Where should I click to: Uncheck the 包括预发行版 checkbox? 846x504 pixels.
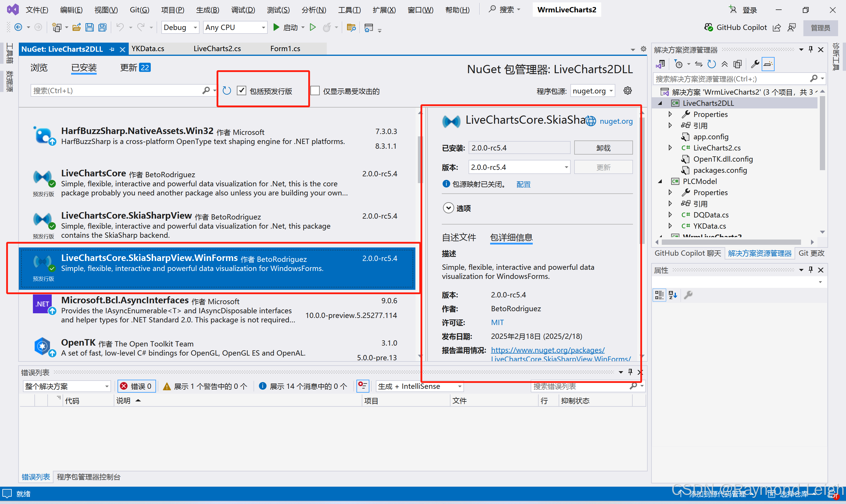tap(241, 91)
